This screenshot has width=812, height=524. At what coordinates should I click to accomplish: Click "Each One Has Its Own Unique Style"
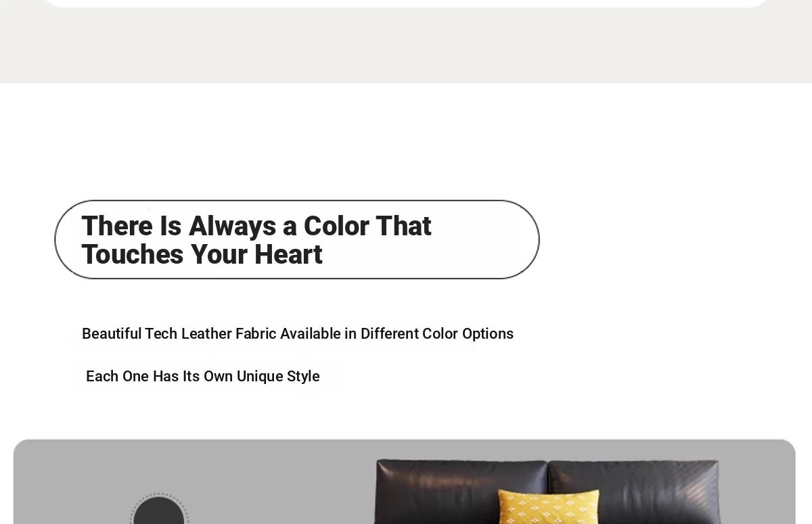tap(202, 377)
